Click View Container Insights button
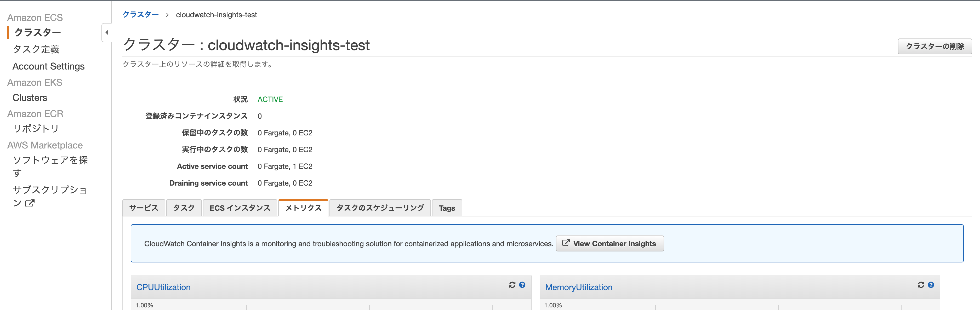This screenshot has width=980, height=310. point(609,243)
